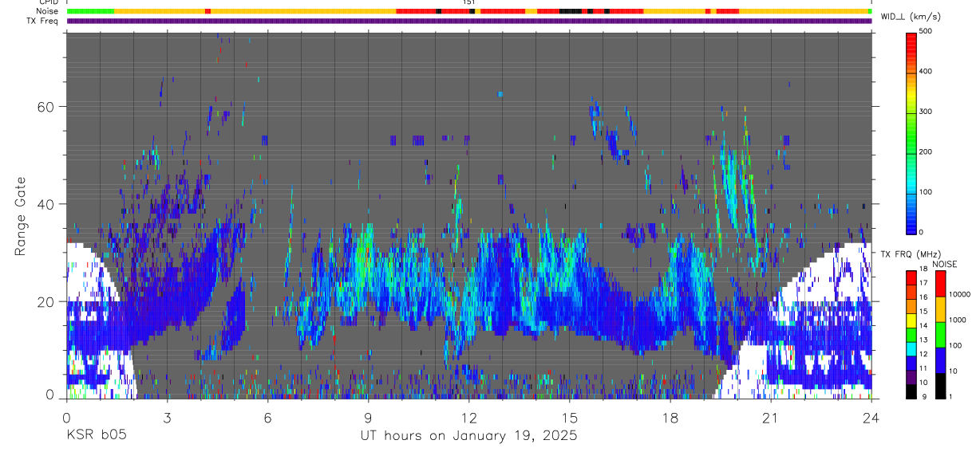Click the '16' tick on the TX FRQ scale
980x452 pixels.
click(x=923, y=297)
